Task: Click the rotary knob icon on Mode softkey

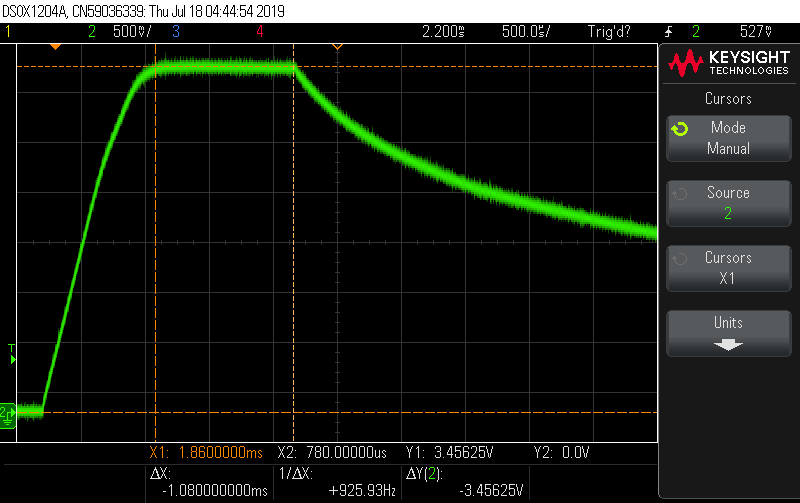Action: point(680,129)
